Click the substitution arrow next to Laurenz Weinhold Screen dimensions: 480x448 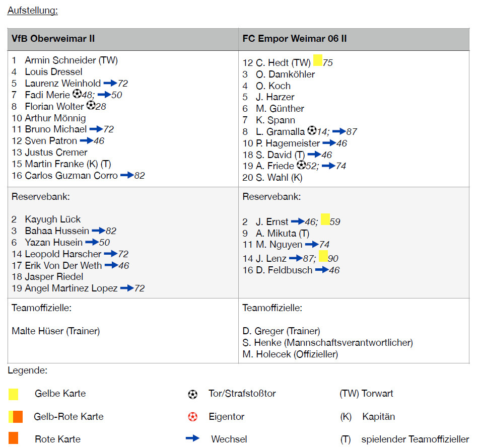tap(109, 83)
